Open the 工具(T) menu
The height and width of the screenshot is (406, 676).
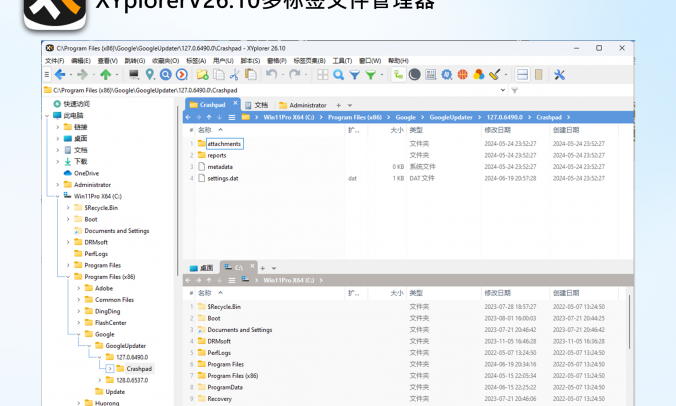342,61
